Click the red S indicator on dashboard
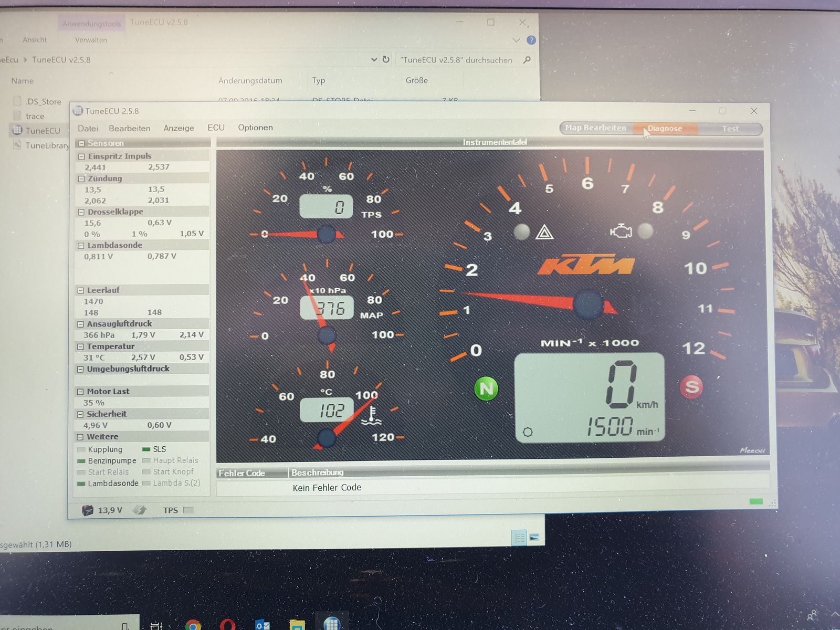This screenshot has width=840, height=630. pos(691,387)
